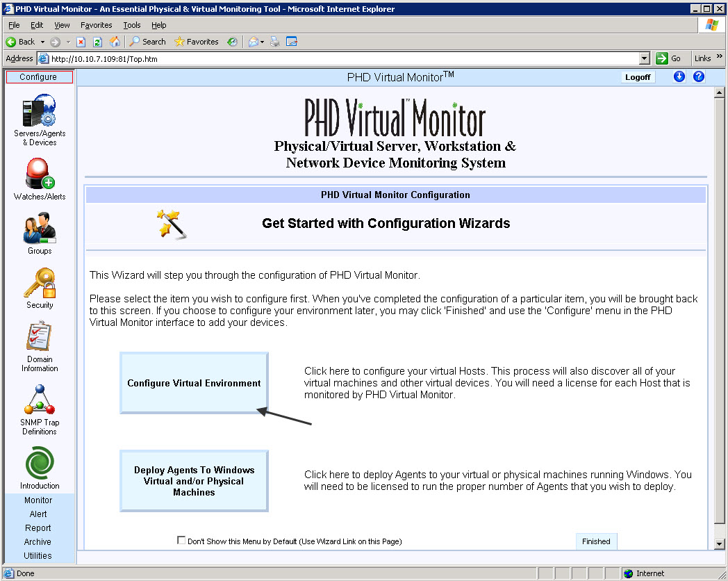Open the Security key and lock icon

click(x=40, y=282)
